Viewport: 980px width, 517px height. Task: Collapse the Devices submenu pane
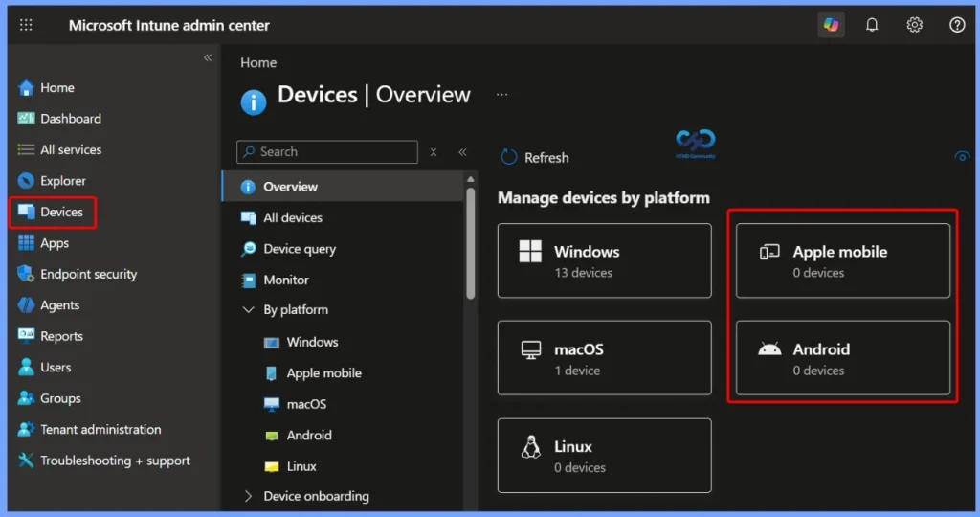point(462,152)
